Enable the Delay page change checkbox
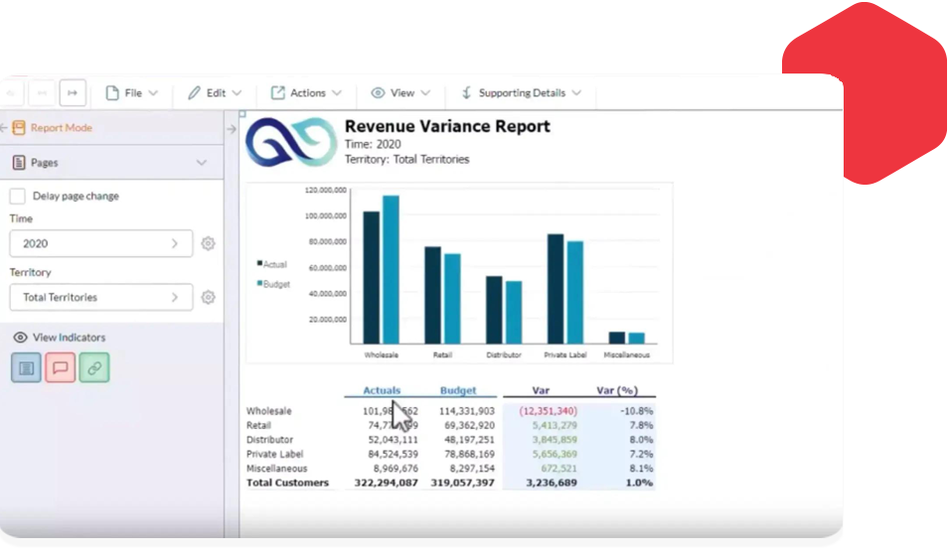 pos(18,197)
